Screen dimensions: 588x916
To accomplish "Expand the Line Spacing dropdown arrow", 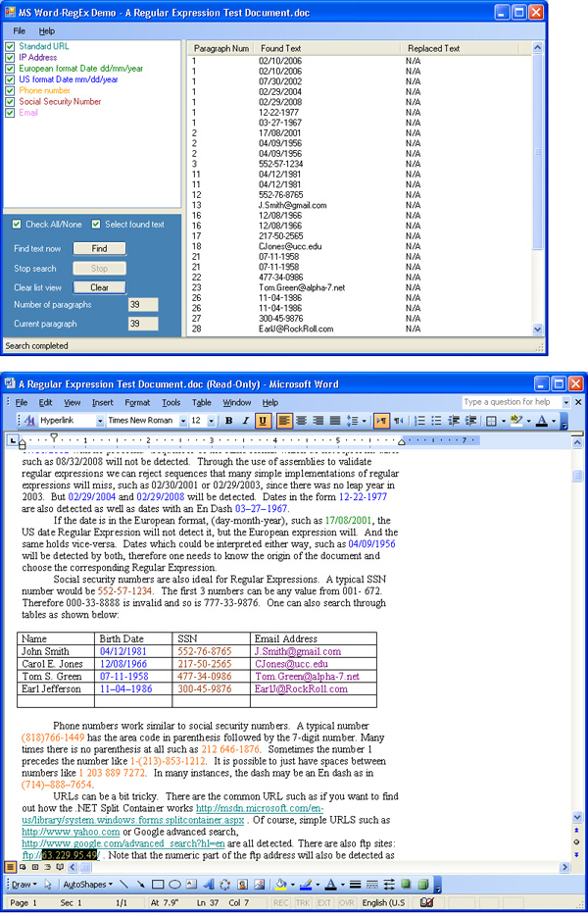I will [x=365, y=421].
